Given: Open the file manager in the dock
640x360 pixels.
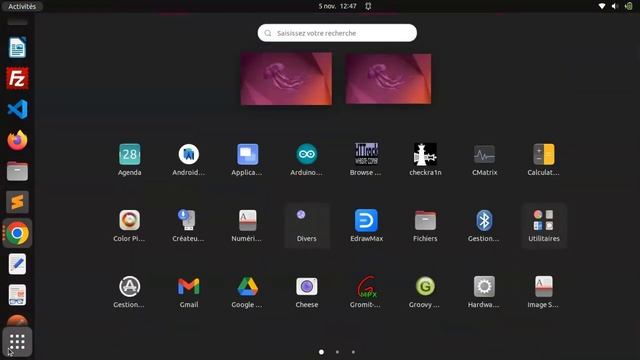Looking at the screenshot, I should (x=17, y=171).
